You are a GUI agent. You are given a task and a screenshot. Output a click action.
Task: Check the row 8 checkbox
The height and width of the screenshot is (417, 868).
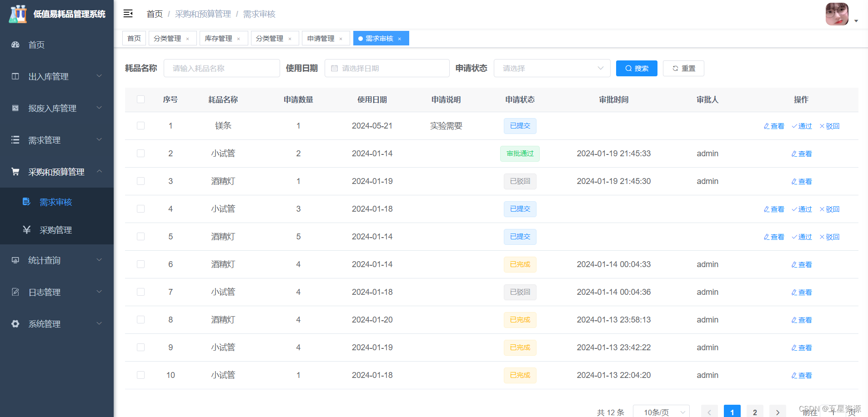[x=141, y=320]
